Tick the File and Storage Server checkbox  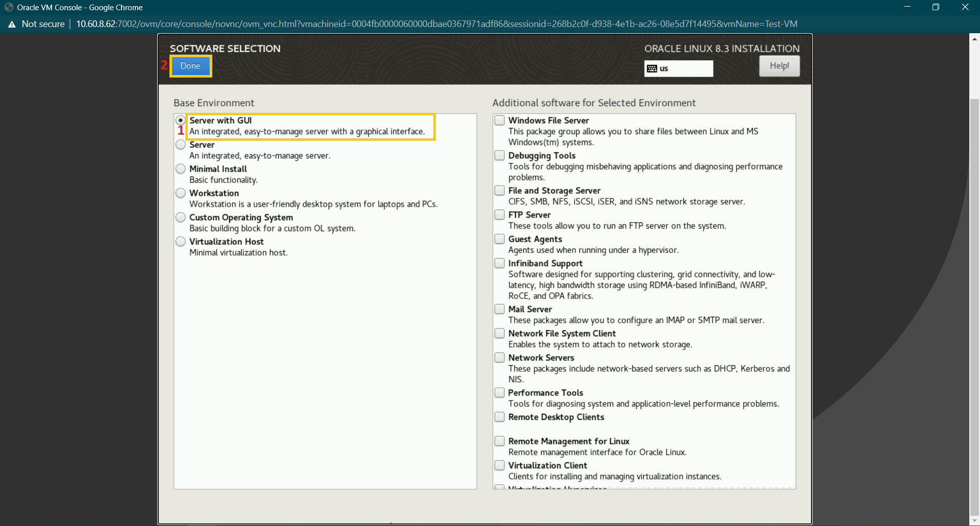tap(500, 190)
